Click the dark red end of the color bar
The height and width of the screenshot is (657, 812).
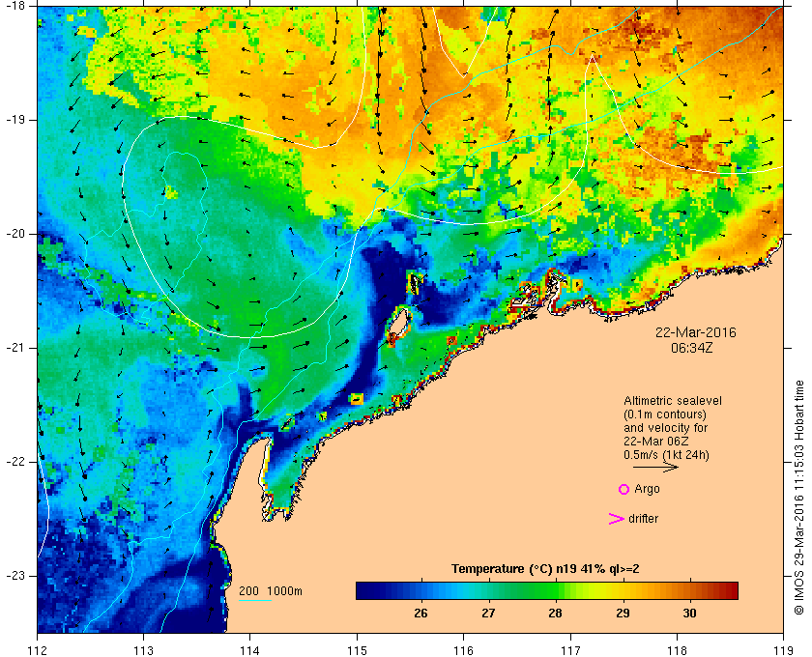[731, 590]
